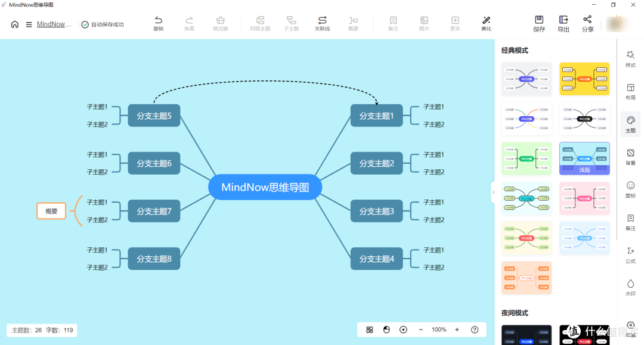Screen dimensions: 644x345
Task: Insert a 概要 summary from toolbar
Action: click(353, 24)
